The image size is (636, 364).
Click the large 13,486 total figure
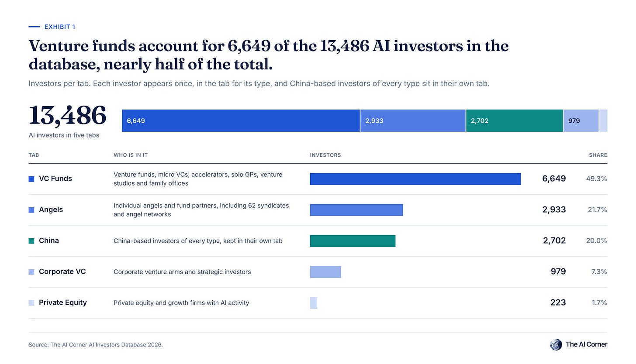pos(67,116)
